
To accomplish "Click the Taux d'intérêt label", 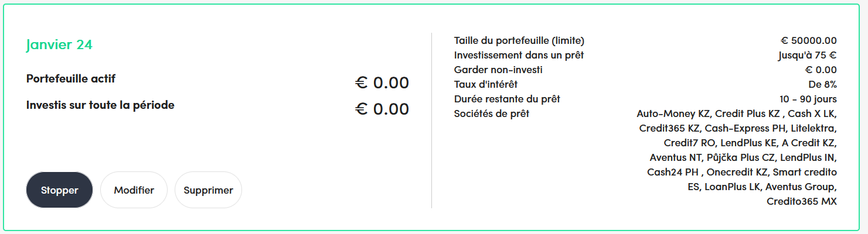I will [486, 85].
